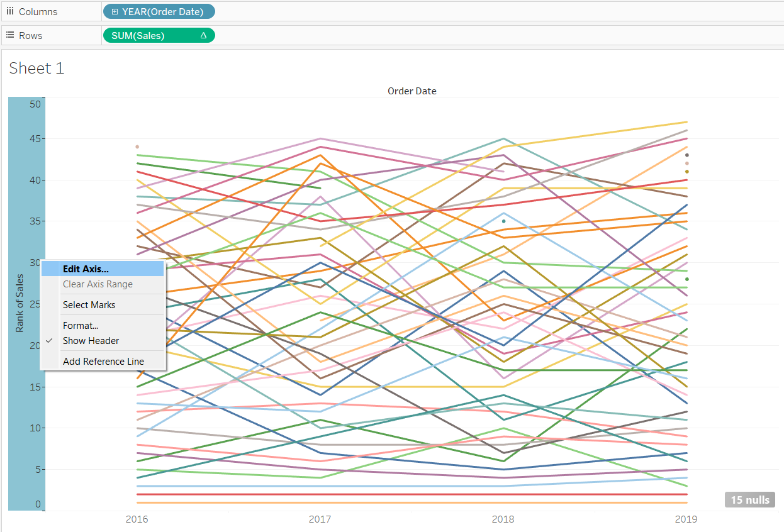
Task: Click the 0 tick label on axis
Action: (x=38, y=504)
